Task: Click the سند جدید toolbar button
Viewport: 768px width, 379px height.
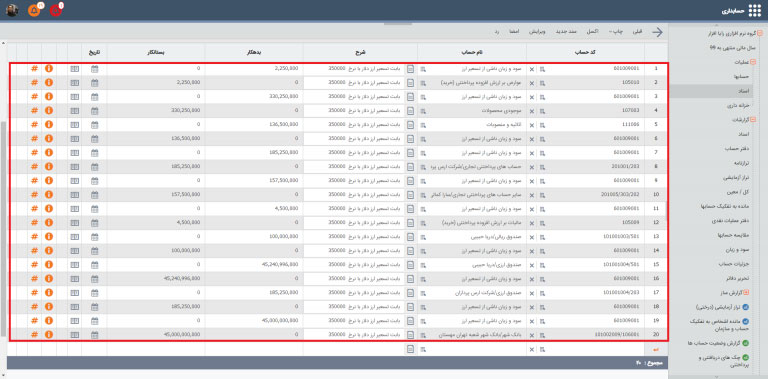Action: pyautogui.click(x=566, y=32)
